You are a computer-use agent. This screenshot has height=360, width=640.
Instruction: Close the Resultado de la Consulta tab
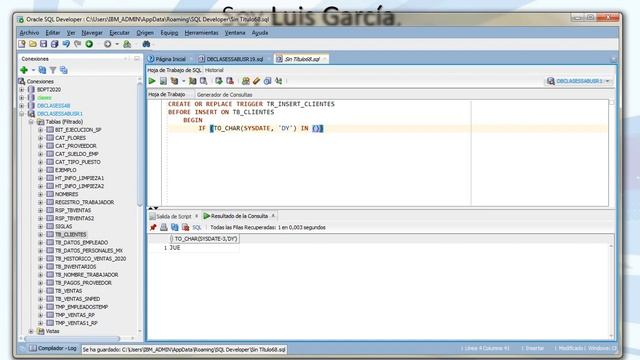[x=273, y=216]
